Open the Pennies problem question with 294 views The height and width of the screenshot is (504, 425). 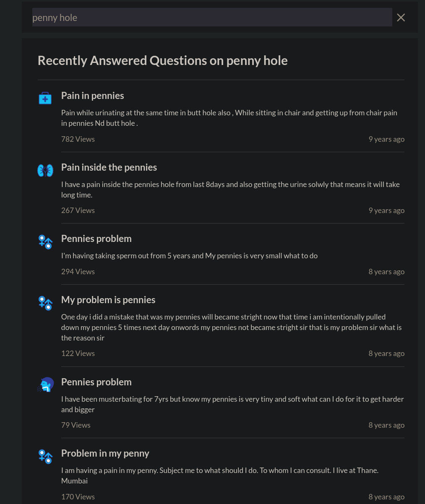click(x=96, y=239)
